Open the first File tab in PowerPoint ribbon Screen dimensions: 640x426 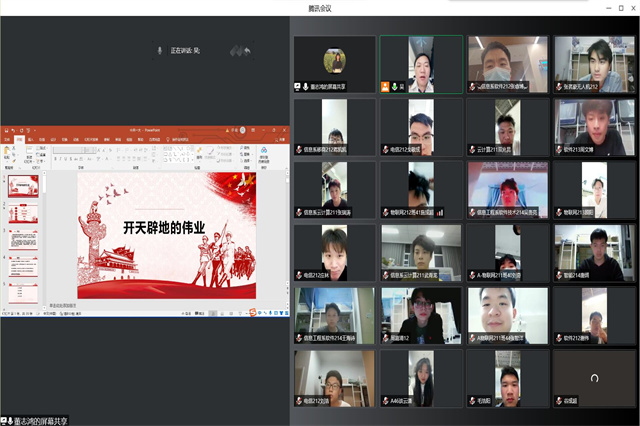[x=7, y=138]
